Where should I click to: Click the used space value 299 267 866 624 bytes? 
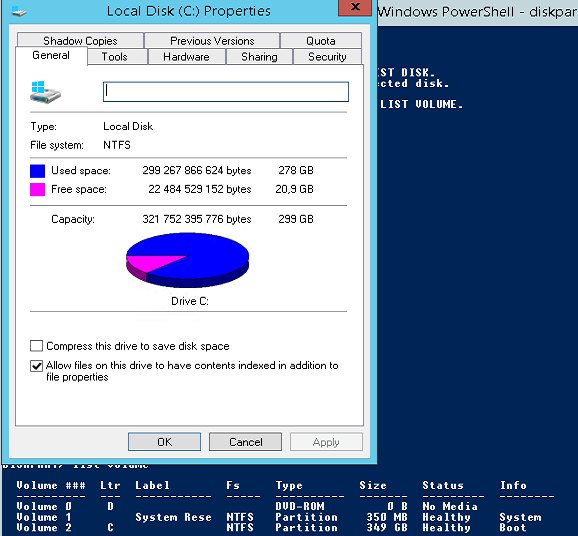[197, 170]
